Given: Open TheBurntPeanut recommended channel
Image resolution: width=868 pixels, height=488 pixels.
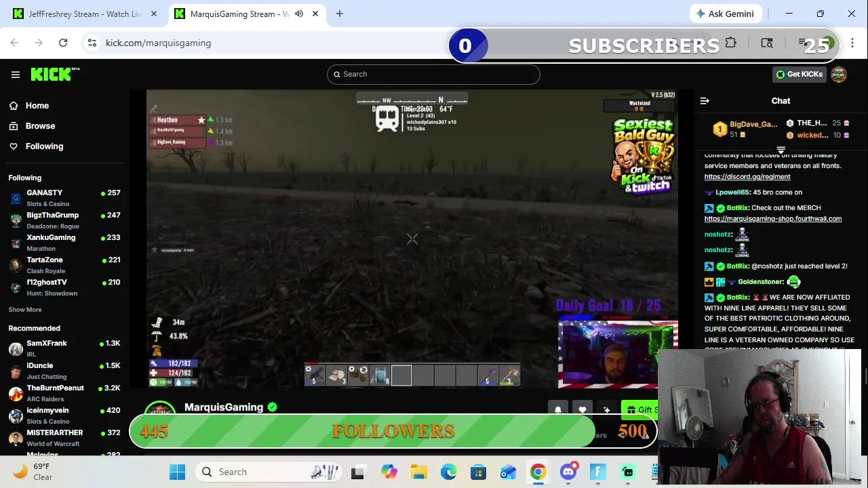Looking at the screenshot, I should click(65, 393).
